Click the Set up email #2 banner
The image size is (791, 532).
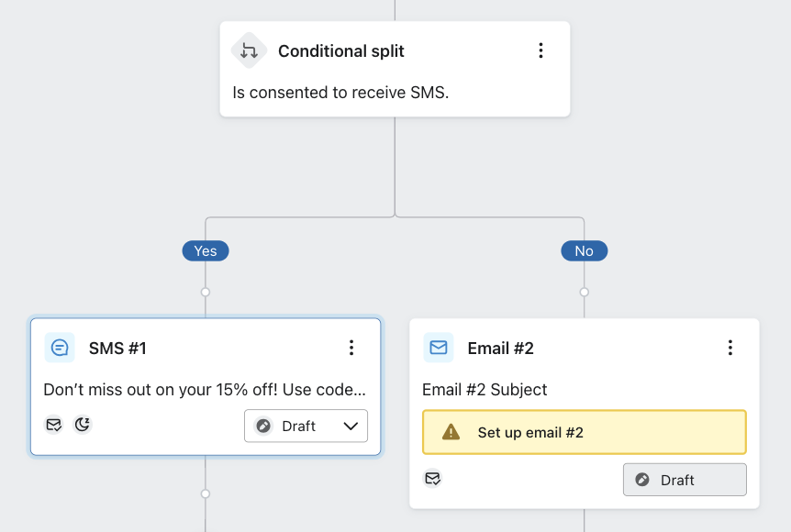point(584,431)
